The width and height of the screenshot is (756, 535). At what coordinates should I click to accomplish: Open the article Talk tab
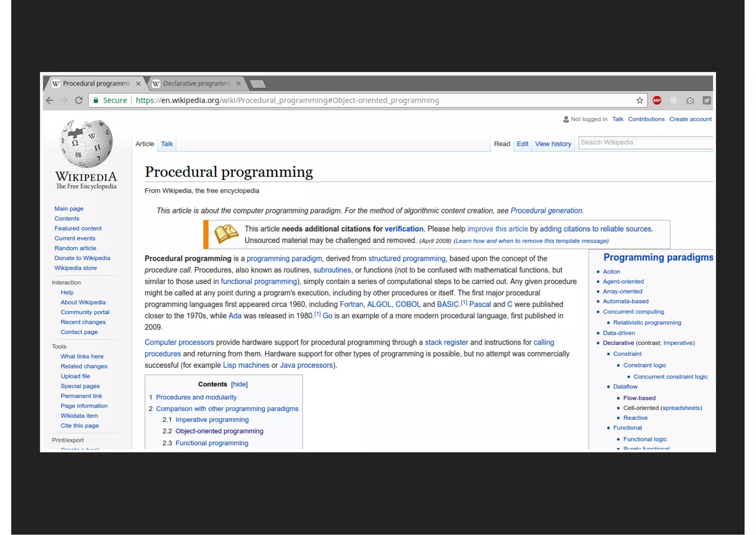166,144
